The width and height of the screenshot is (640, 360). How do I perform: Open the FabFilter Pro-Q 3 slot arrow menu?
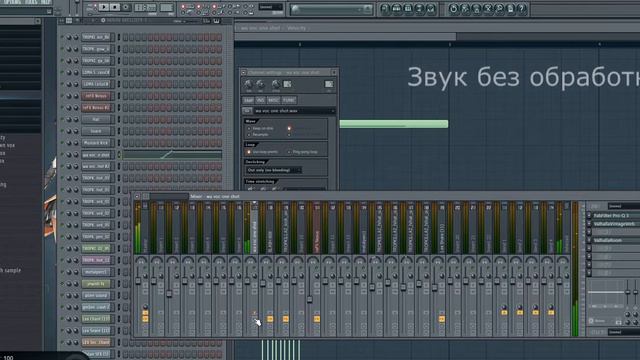[589, 216]
